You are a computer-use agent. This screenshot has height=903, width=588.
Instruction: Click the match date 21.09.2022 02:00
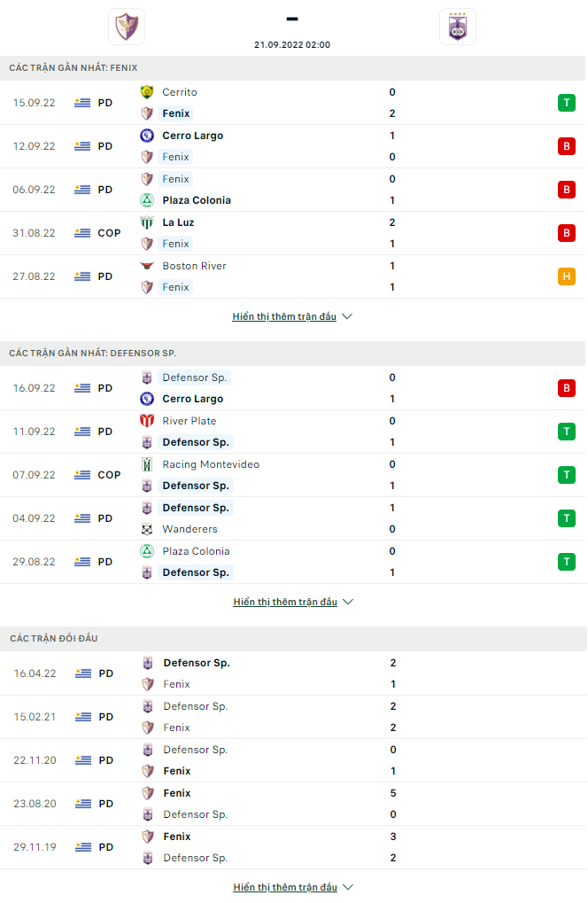point(292,45)
